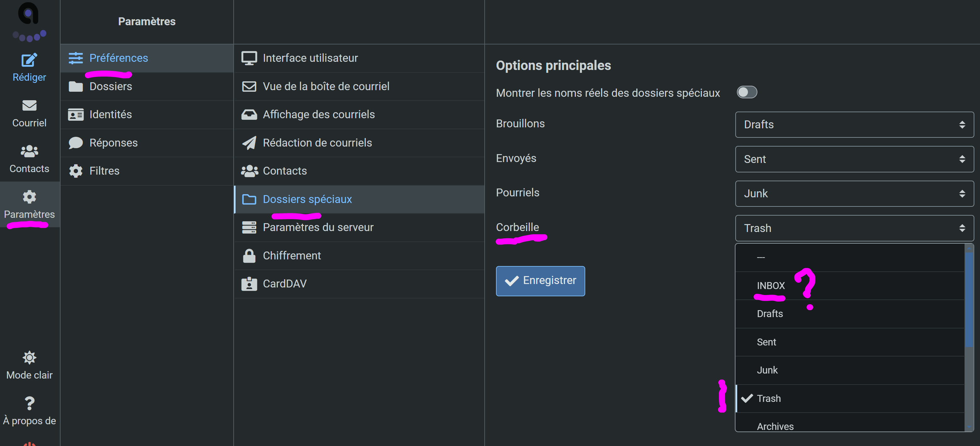Choose Archives option in dropdown list
980x446 pixels.
[775, 426]
